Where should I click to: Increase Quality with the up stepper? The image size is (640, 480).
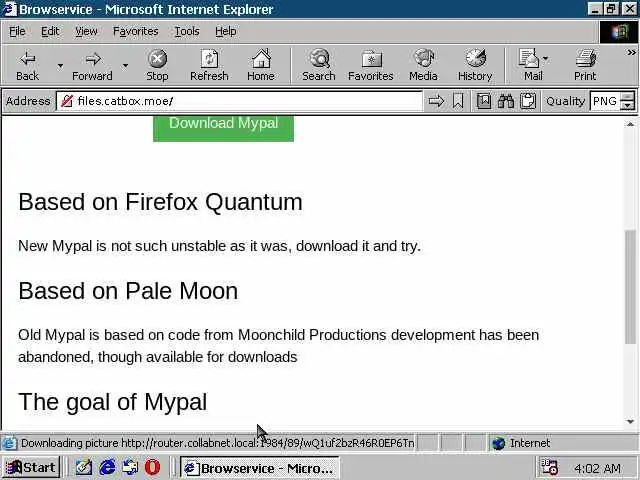627,97
